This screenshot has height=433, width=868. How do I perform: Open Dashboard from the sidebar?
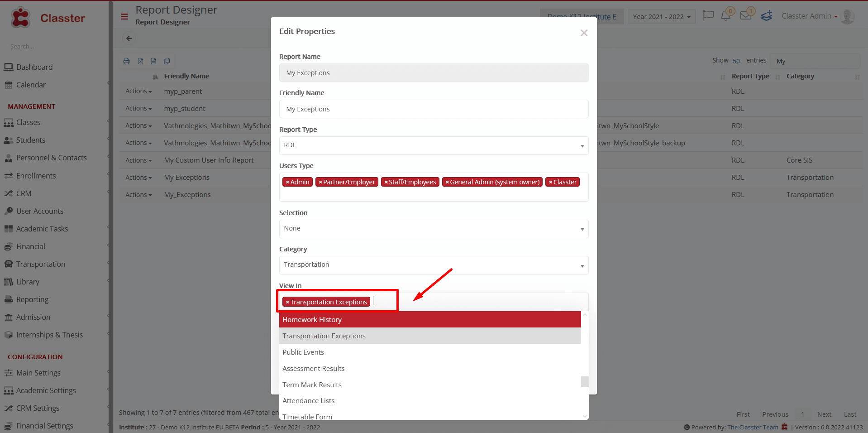34,67
